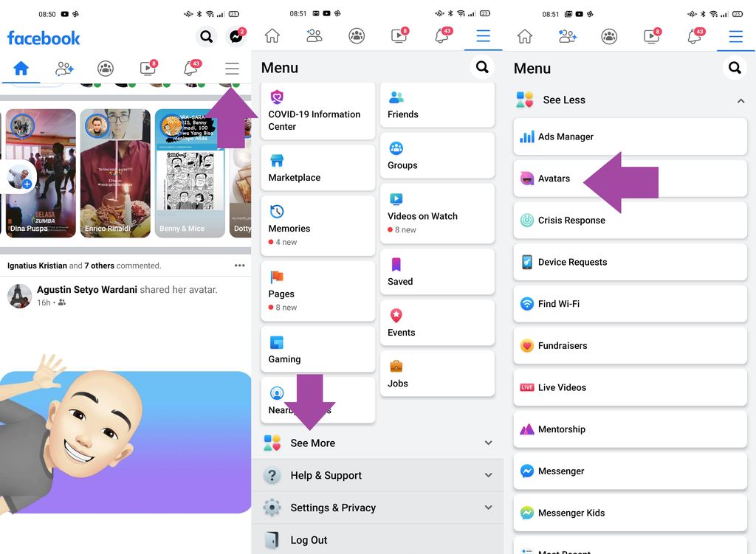Open Live Videos
This screenshot has width=756, height=554.
coord(630,387)
